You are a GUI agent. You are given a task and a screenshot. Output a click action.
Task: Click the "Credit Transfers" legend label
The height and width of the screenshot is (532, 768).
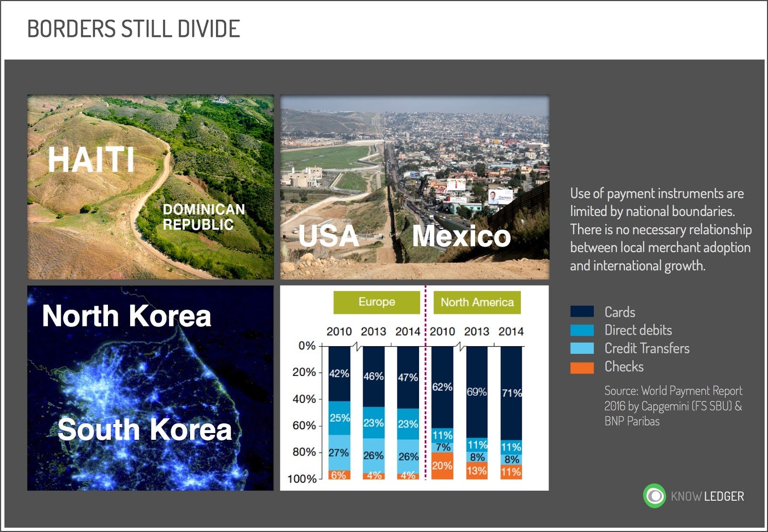point(647,349)
